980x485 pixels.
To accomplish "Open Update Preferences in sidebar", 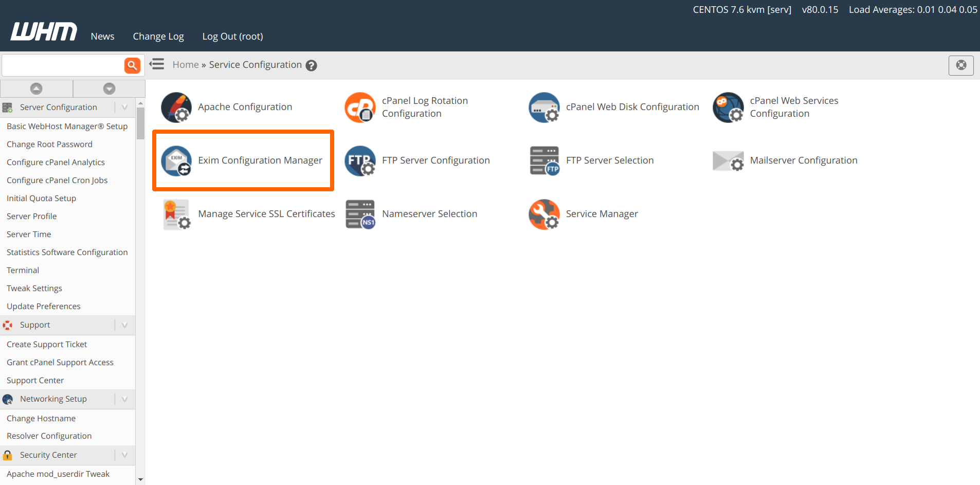I will 44,307.
